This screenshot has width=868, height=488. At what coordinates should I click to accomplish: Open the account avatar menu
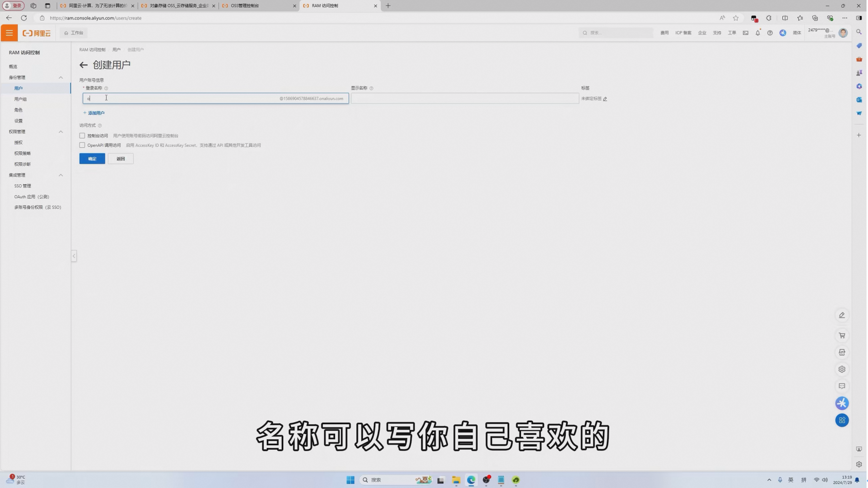[843, 33]
